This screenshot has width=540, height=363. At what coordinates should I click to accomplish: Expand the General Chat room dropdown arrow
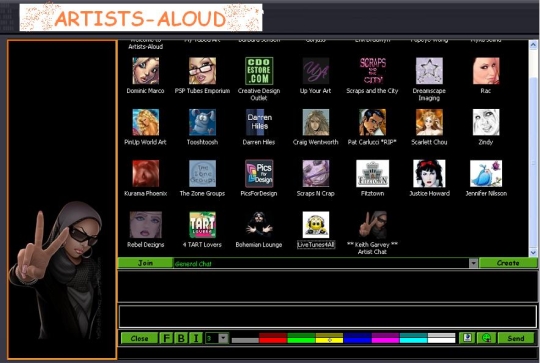point(474,263)
